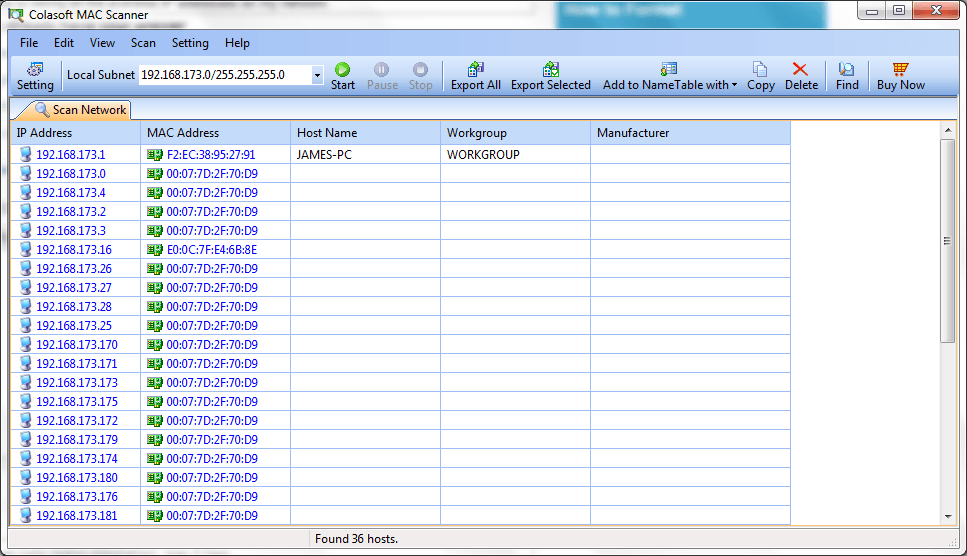Start the network scan
The width and height of the screenshot is (967, 556).
(x=342, y=76)
